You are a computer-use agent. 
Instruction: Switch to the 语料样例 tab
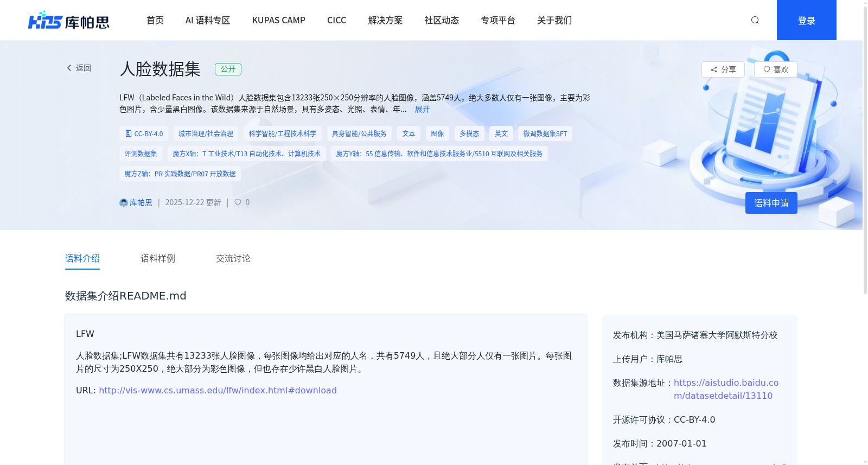click(x=158, y=258)
